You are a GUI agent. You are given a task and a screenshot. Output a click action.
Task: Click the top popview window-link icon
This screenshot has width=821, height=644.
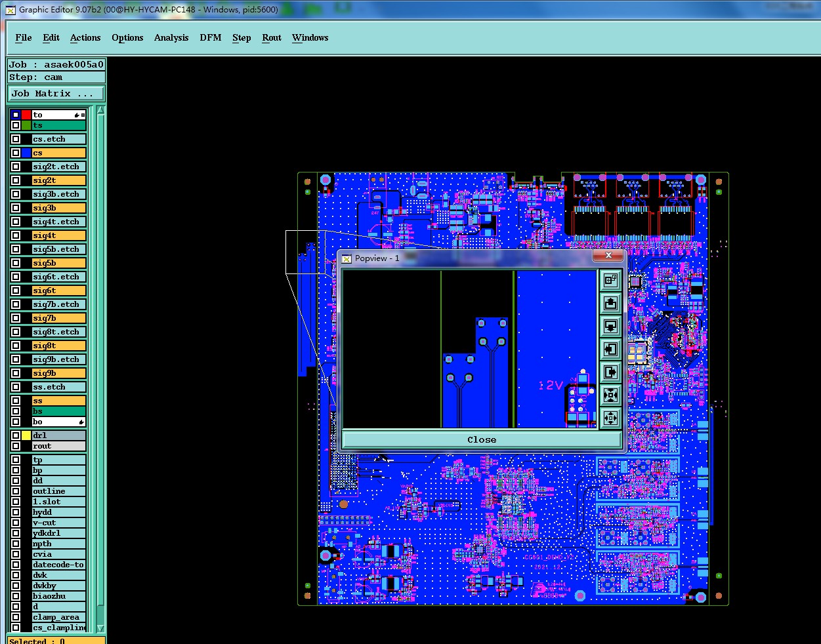610,281
